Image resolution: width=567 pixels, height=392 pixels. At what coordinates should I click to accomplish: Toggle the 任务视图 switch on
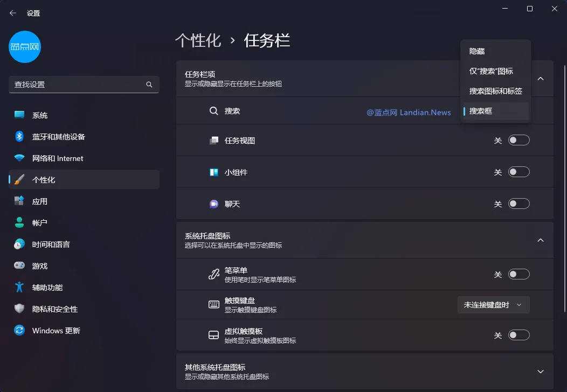(518, 139)
